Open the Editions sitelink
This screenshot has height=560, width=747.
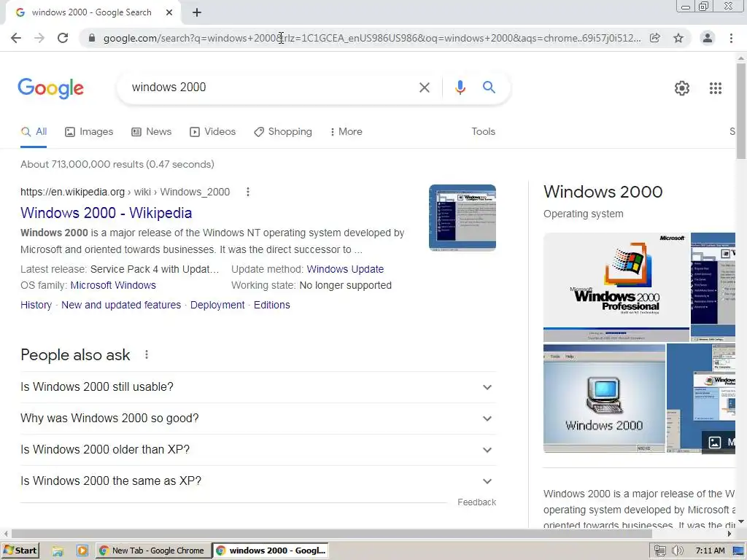(x=271, y=306)
